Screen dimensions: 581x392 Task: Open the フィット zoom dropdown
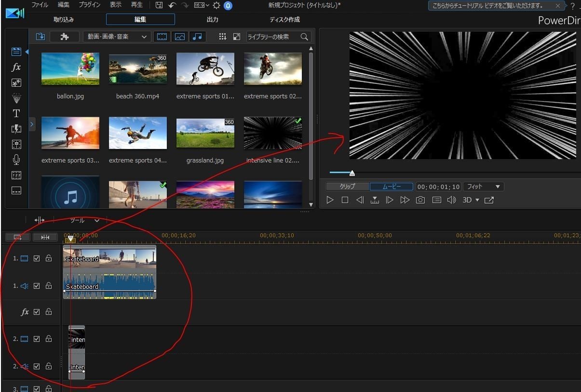pos(484,186)
